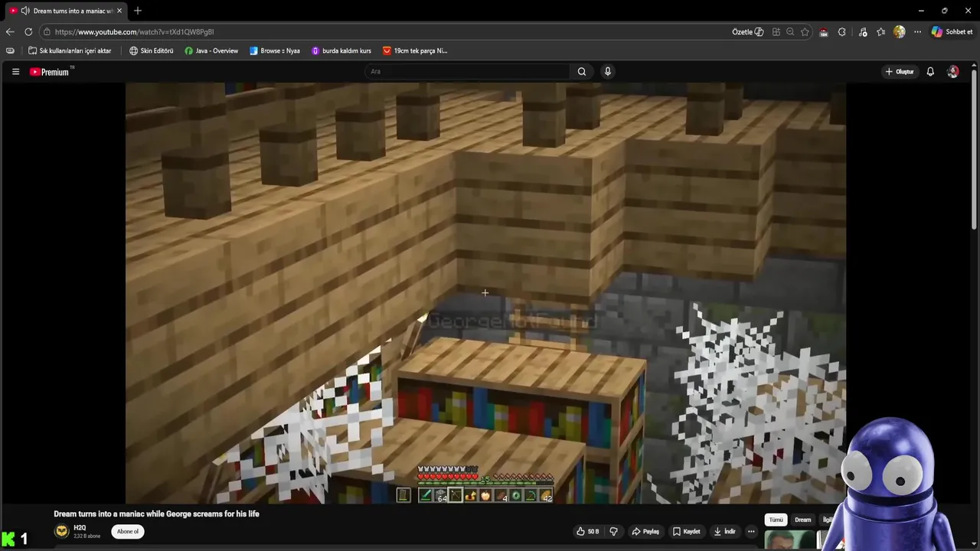
Task: Toggle the favorites bar folder icon
Action: coord(10,51)
